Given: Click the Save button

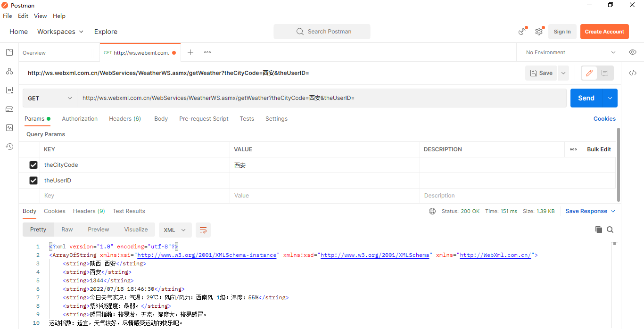Looking at the screenshot, I should pyautogui.click(x=542, y=73).
